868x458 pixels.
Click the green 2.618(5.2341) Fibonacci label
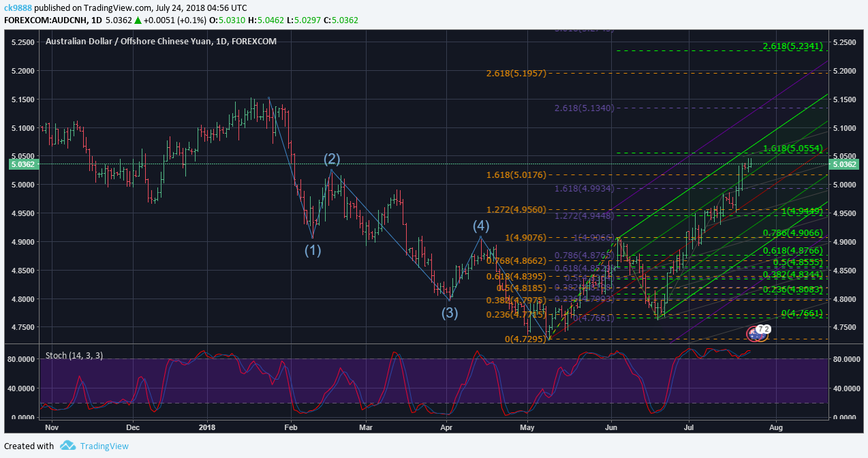tap(793, 46)
